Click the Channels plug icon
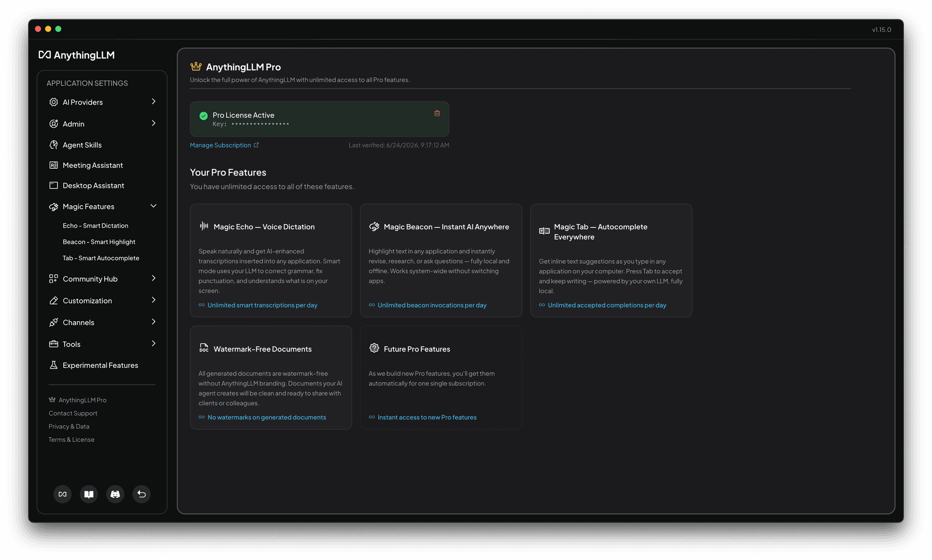 point(54,322)
